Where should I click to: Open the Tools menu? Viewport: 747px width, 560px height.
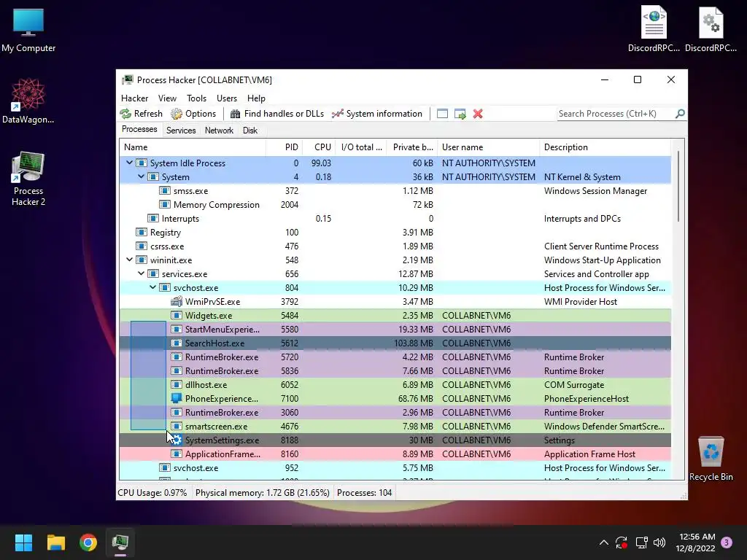196,98
